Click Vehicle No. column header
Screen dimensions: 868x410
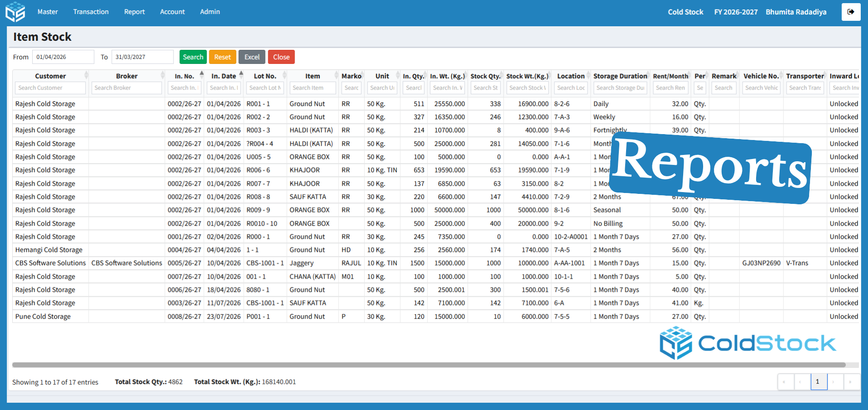coord(761,76)
